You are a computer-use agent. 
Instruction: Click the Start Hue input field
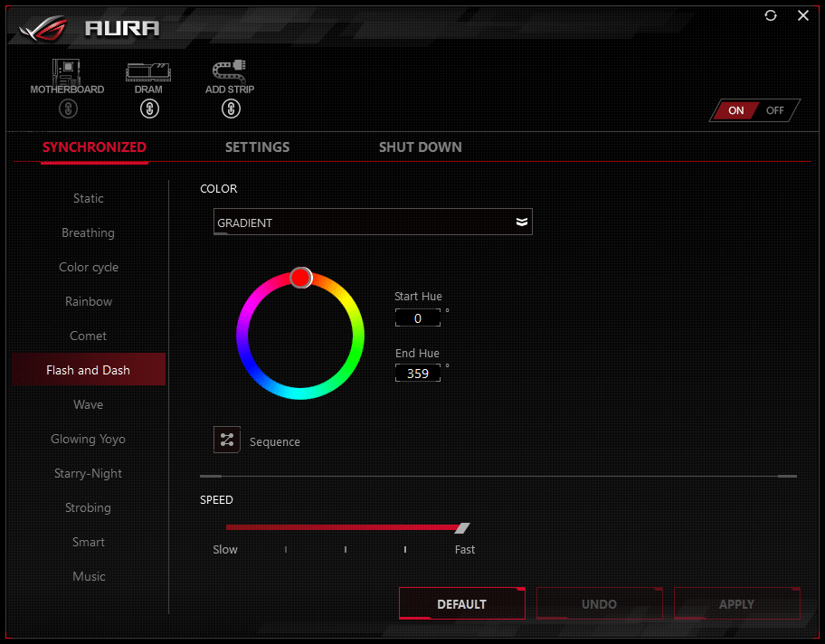418,318
